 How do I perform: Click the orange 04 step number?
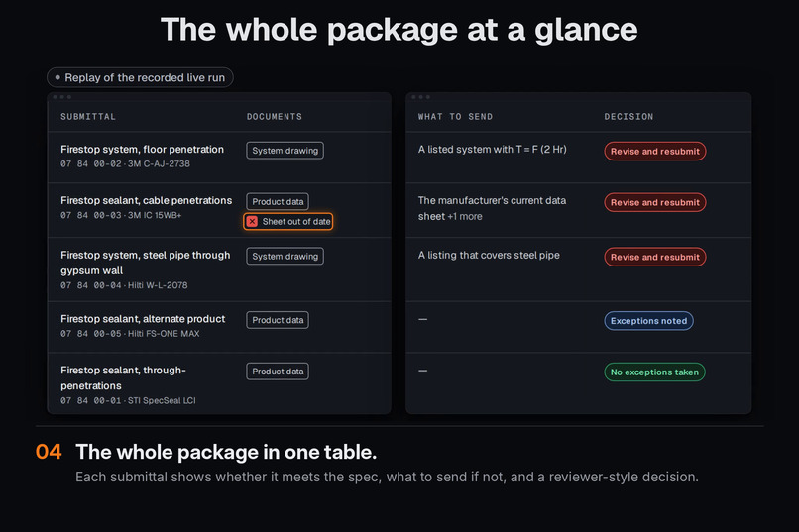coord(49,452)
